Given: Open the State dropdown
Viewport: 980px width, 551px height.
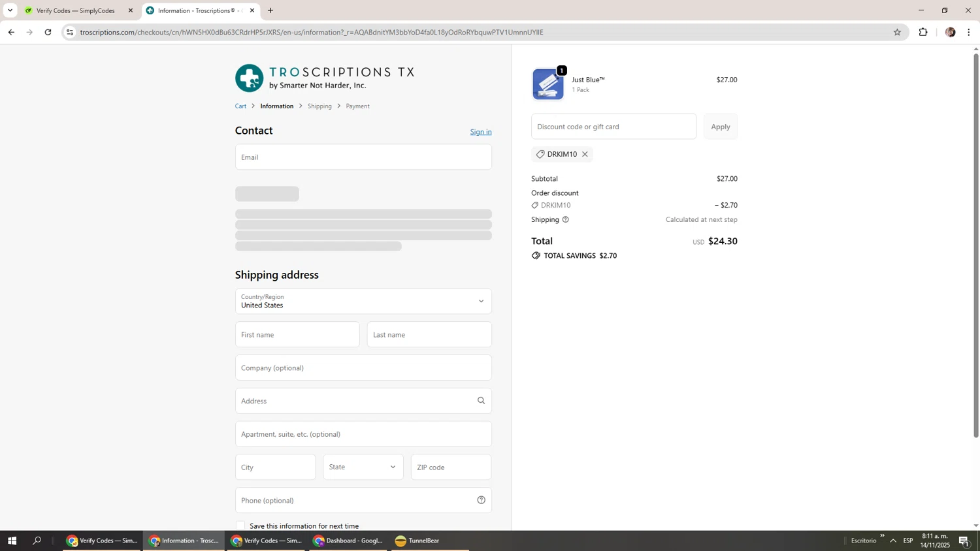Looking at the screenshot, I should pos(363,467).
